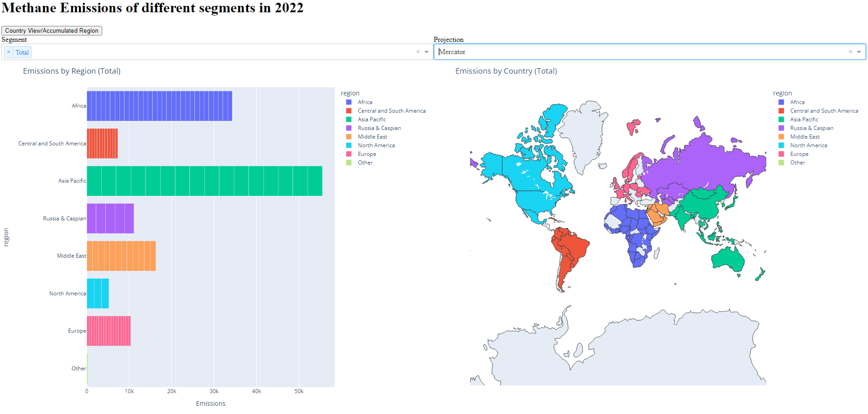Select the orange Middle East bar
The image size is (868, 414).
point(121,256)
